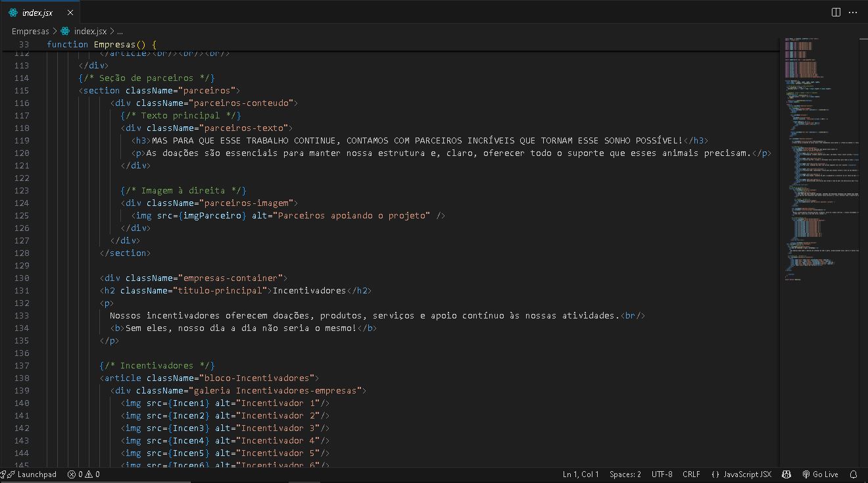Image resolution: width=868 pixels, height=483 pixels.
Task: Change end-of-line sequence via CRLF
Action: (x=691, y=474)
